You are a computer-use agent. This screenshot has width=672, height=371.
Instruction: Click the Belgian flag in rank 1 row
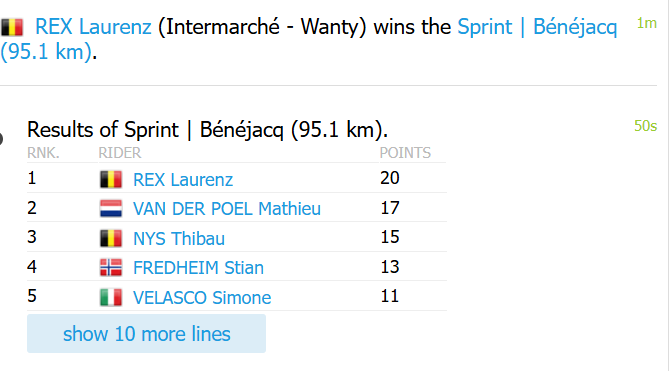coord(111,180)
